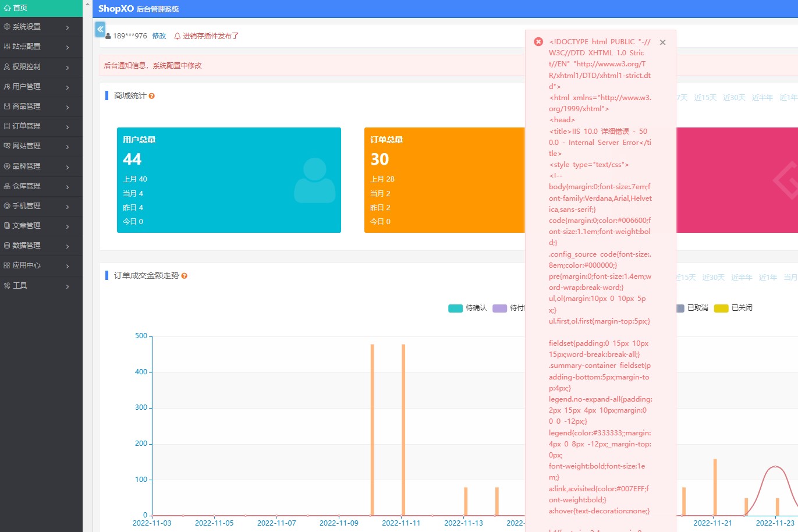The width and height of the screenshot is (798, 532).
Task: Expand the 应用中心 chevron
Action: pos(68,266)
